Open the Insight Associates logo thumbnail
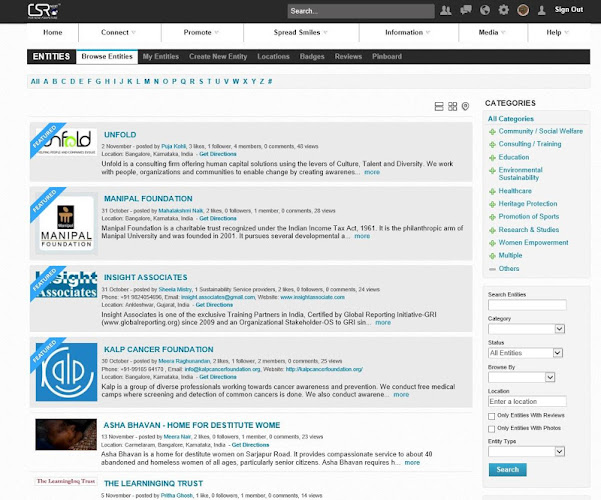The width and height of the screenshot is (601, 500). tap(66, 285)
